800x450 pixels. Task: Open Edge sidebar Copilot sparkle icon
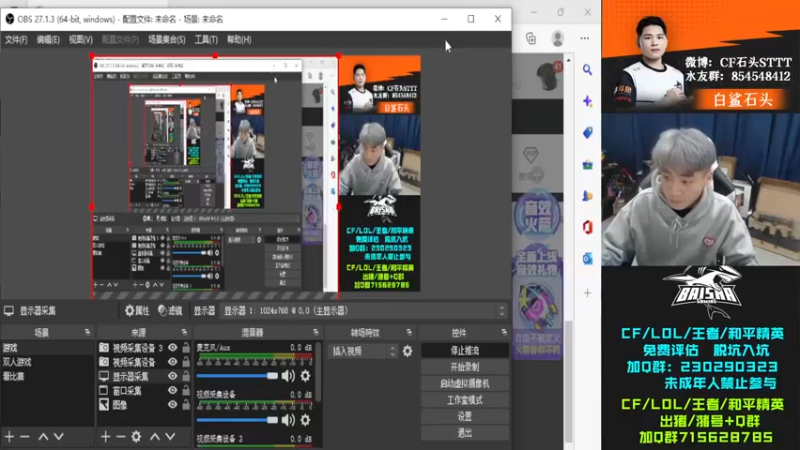587,101
